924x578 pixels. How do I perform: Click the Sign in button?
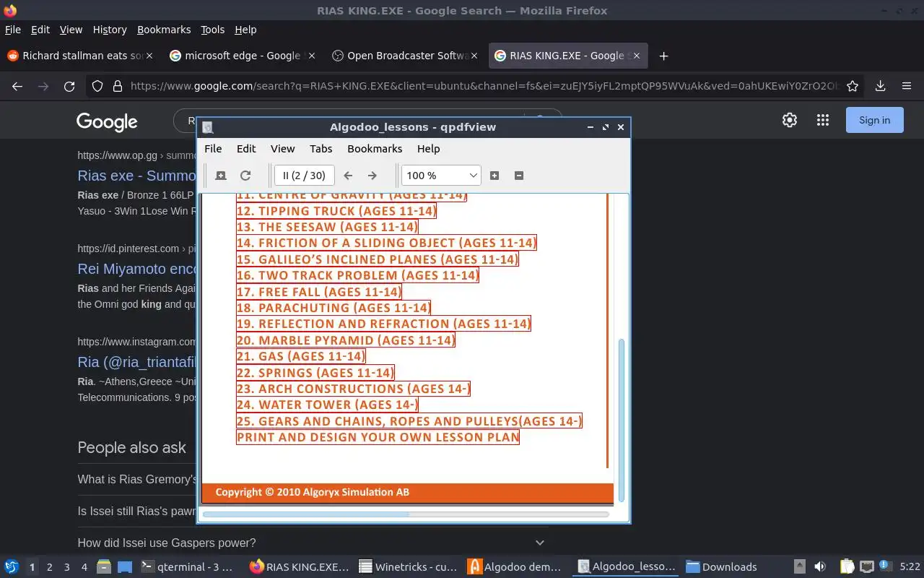pos(874,120)
